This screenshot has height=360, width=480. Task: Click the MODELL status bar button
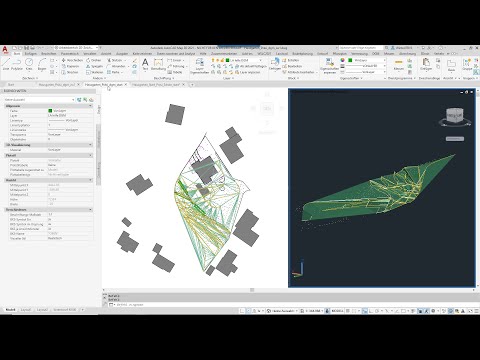pos(337,311)
